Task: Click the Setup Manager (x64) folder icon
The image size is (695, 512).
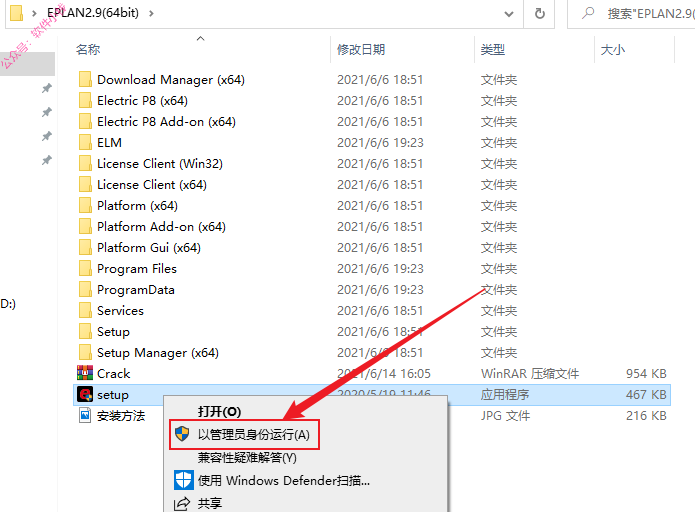Action: tap(85, 352)
